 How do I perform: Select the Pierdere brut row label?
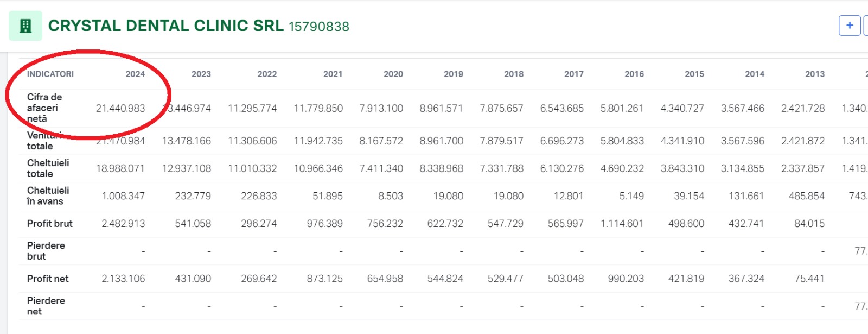pyautogui.click(x=46, y=251)
